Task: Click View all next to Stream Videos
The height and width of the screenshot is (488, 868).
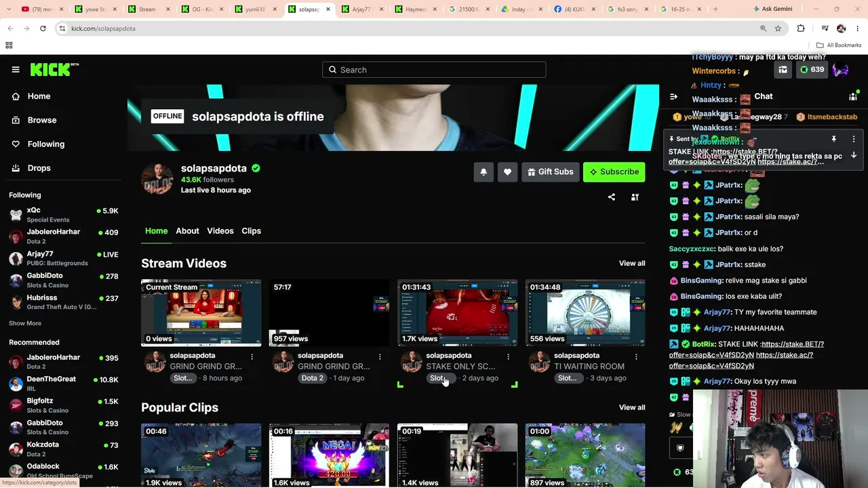Action: 632,264
